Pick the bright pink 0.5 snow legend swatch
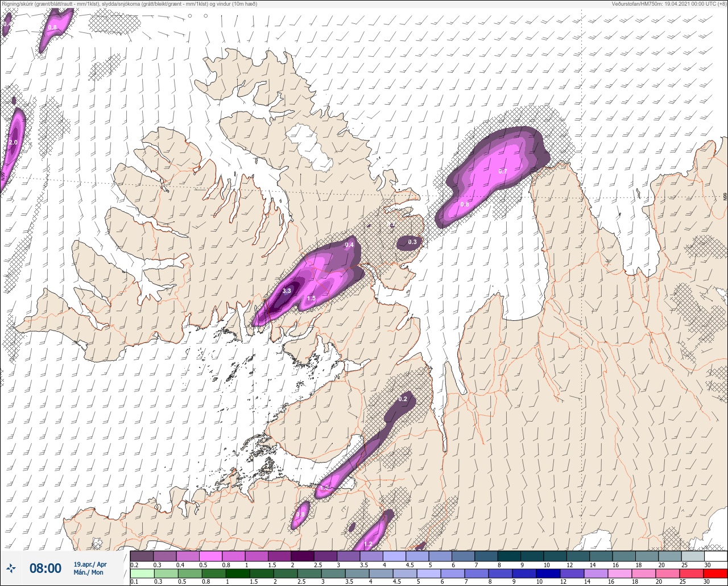This screenshot has width=728, height=586. (x=210, y=556)
